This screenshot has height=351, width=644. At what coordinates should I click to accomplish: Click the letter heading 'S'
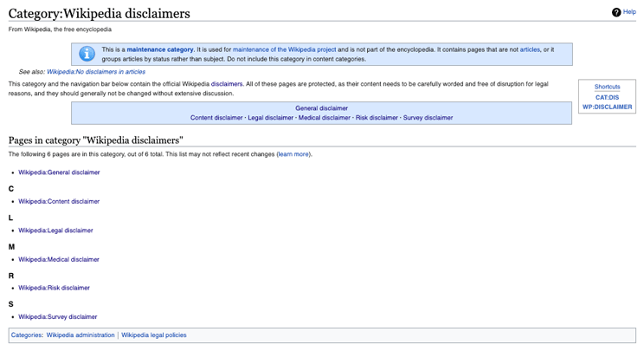pos(10,304)
